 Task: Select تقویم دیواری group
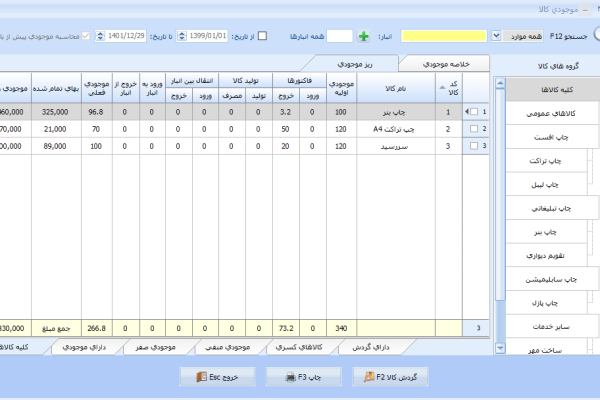point(546,256)
